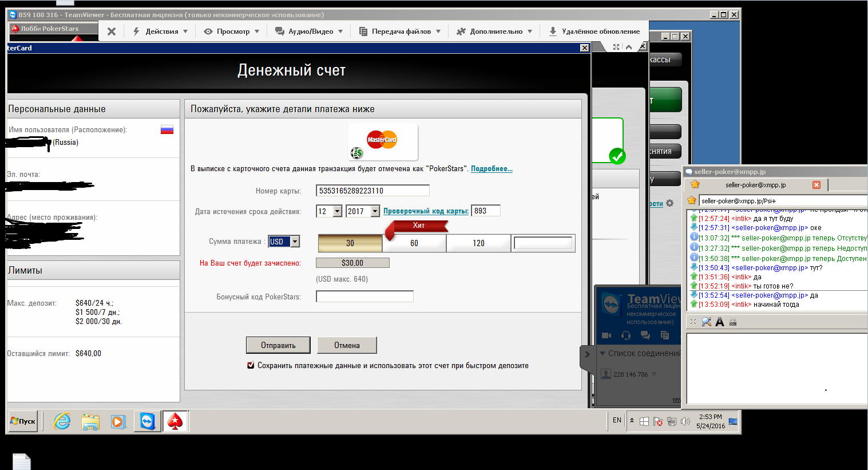Open the 'Просмотр' menu
This screenshot has height=470, width=868.
[x=232, y=31]
